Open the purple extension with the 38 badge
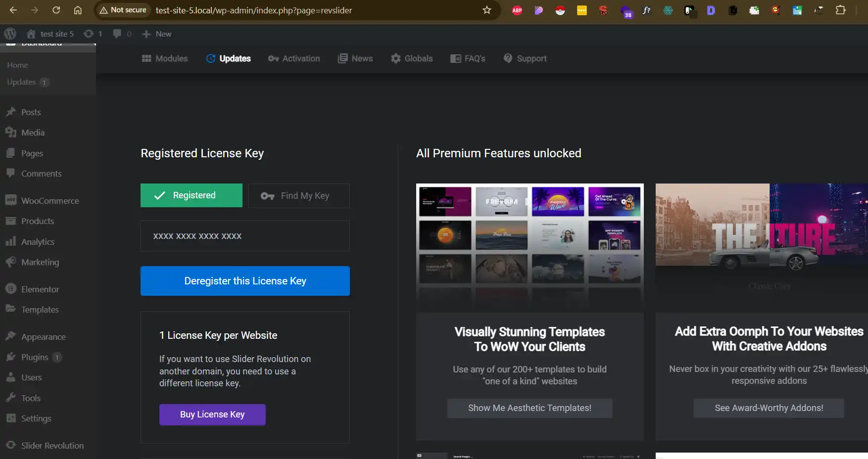868x459 pixels. (626, 11)
